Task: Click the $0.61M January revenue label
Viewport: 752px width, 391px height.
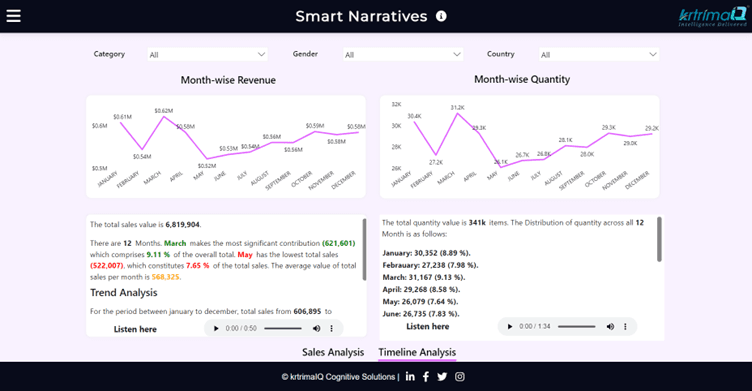Action: pyautogui.click(x=123, y=117)
